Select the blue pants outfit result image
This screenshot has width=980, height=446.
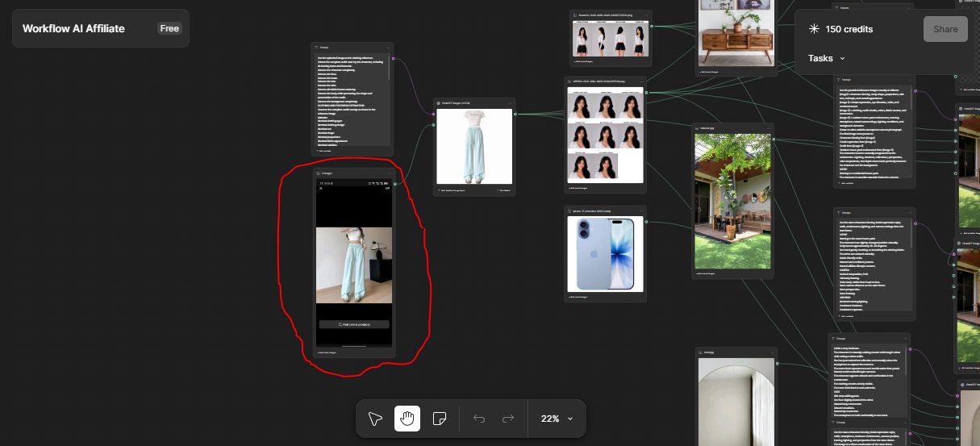(474, 147)
